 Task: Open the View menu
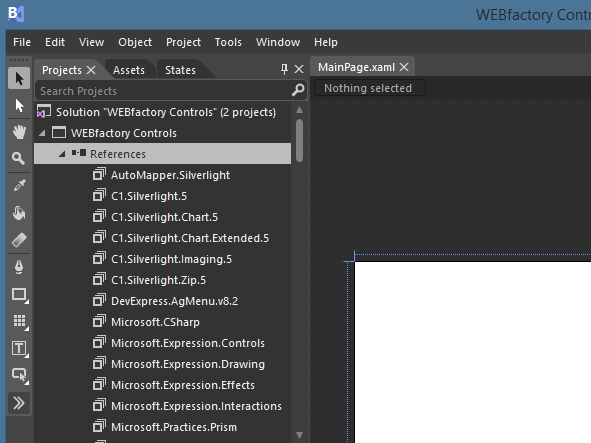(91, 42)
